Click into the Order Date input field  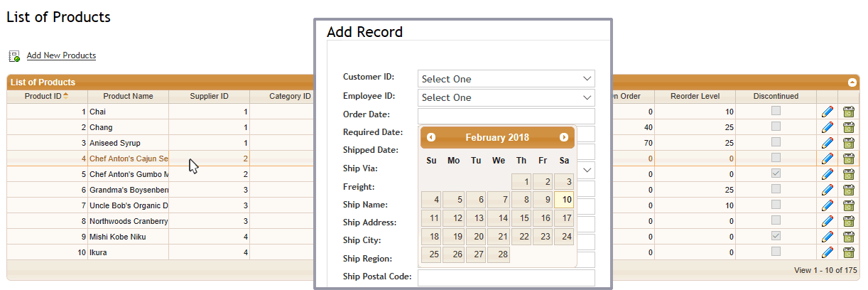[x=506, y=116]
